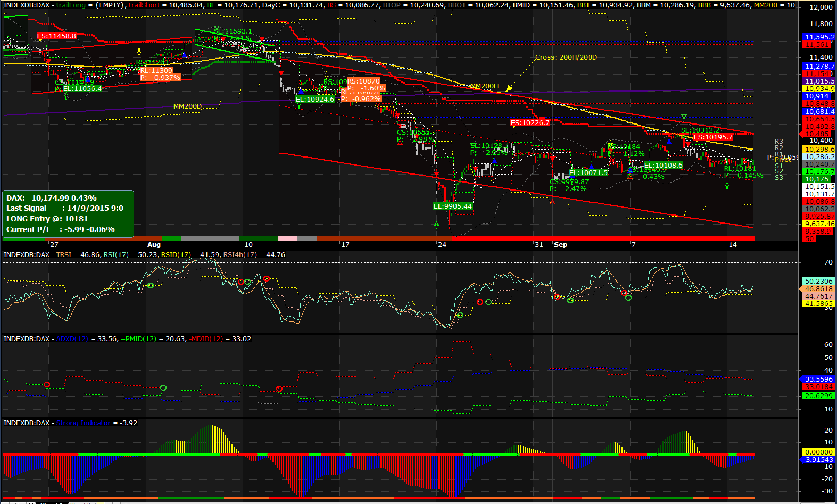
Task: Click the Last Signal line in info box
Action: click(x=65, y=208)
